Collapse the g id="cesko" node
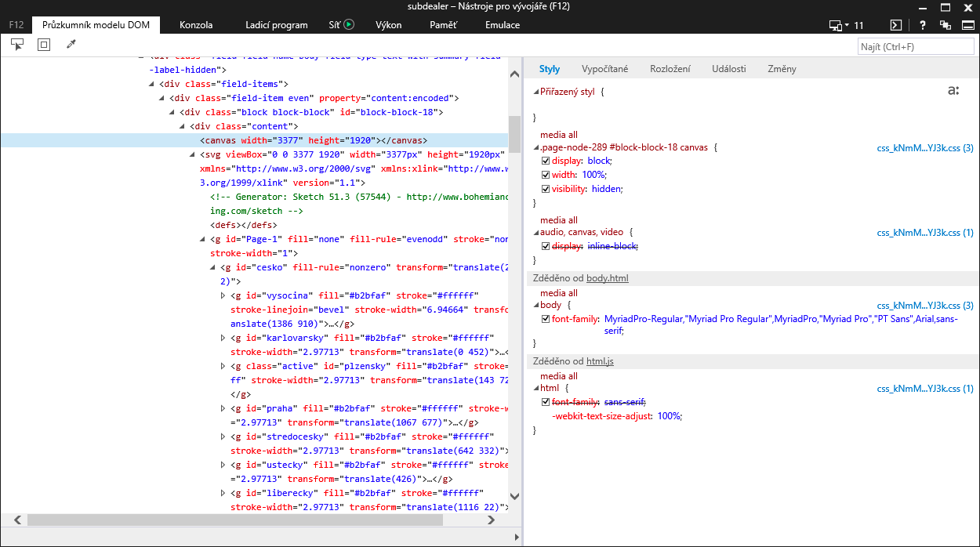Viewport: 980px width, 547px height. point(213,267)
